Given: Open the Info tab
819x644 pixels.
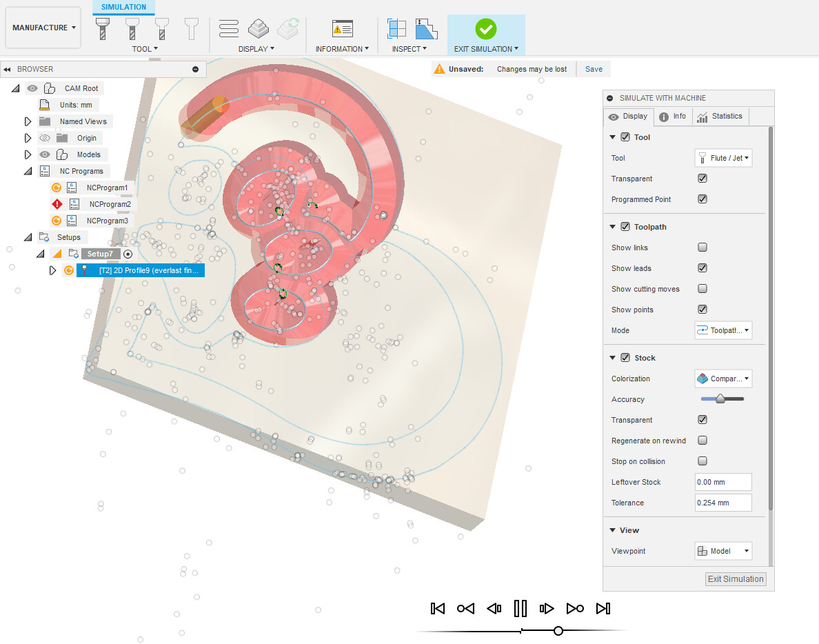Looking at the screenshot, I should [673, 116].
